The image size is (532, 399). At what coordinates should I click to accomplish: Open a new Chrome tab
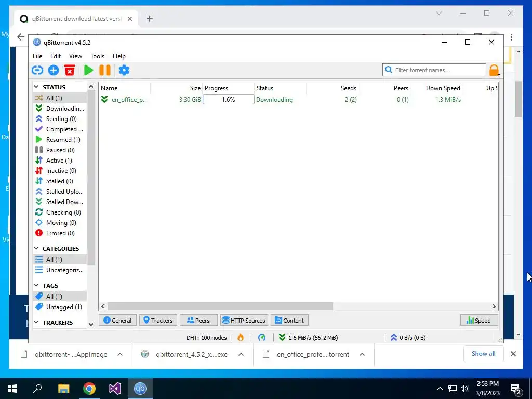point(149,19)
